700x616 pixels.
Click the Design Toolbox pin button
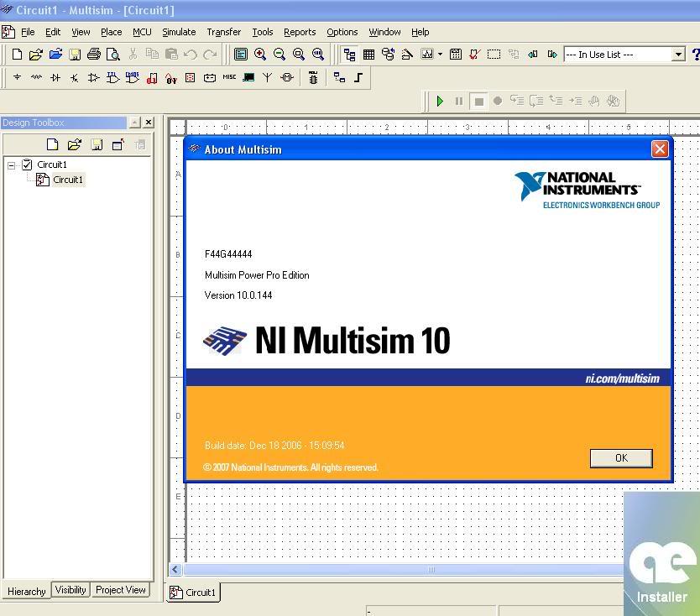point(134,122)
